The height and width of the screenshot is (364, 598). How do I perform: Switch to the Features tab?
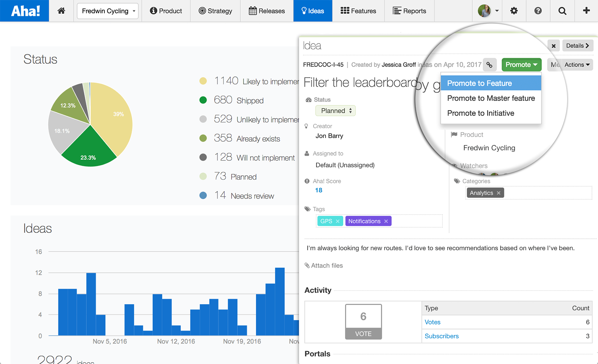tap(358, 11)
